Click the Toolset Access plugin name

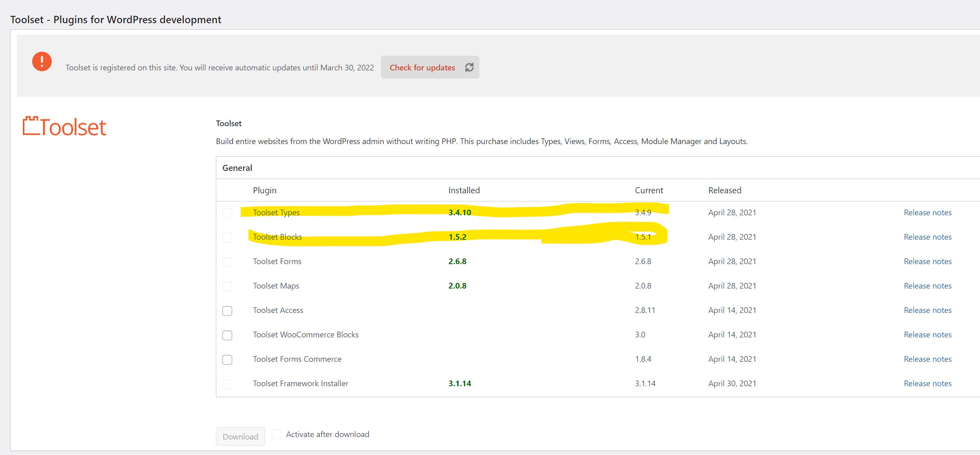(x=278, y=310)
